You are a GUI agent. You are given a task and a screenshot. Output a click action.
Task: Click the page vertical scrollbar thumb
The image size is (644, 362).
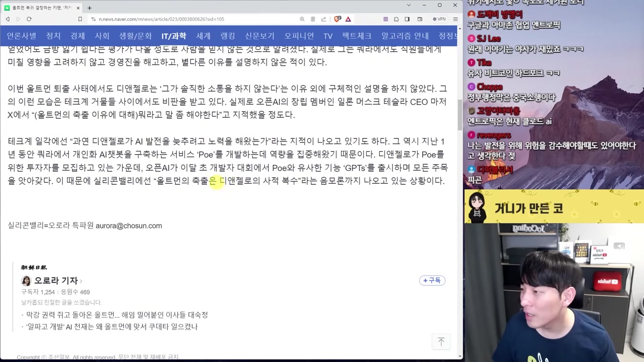[x=460, y=115]
